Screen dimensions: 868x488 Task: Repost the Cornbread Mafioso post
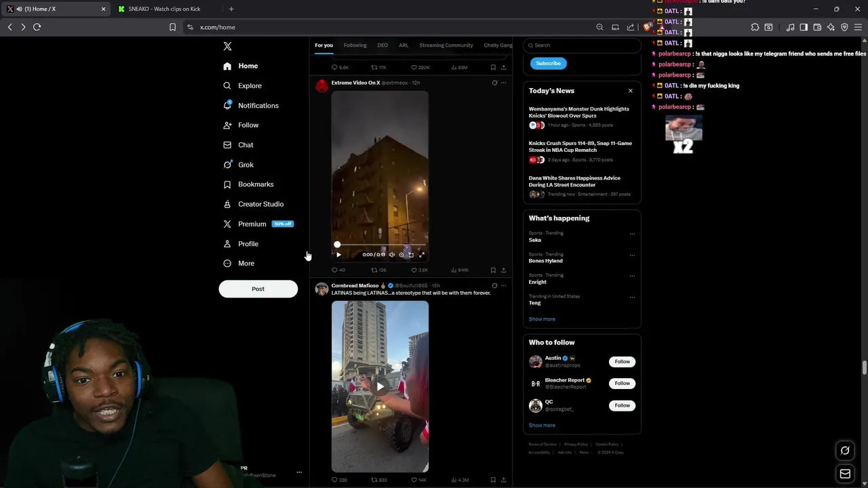click(378, 480)
